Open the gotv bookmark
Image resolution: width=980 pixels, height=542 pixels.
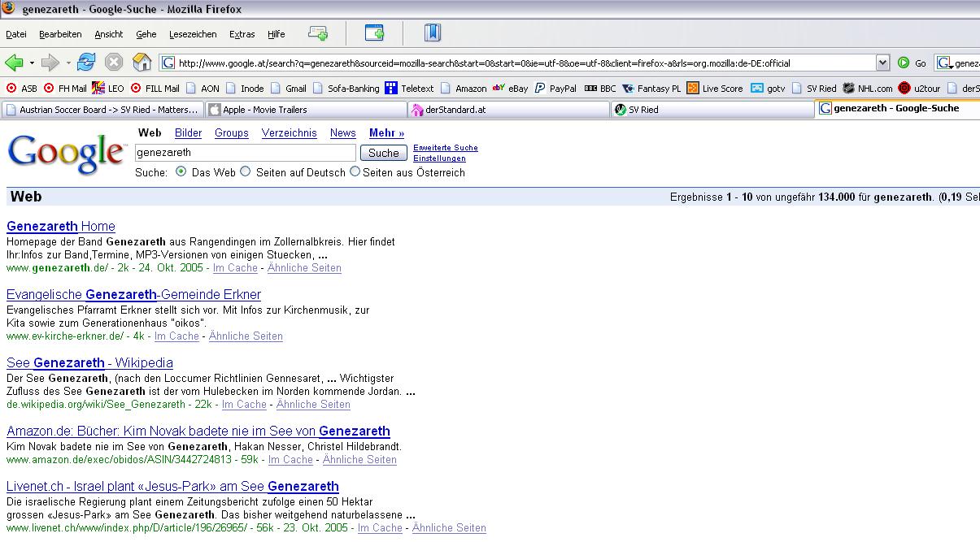768,89
